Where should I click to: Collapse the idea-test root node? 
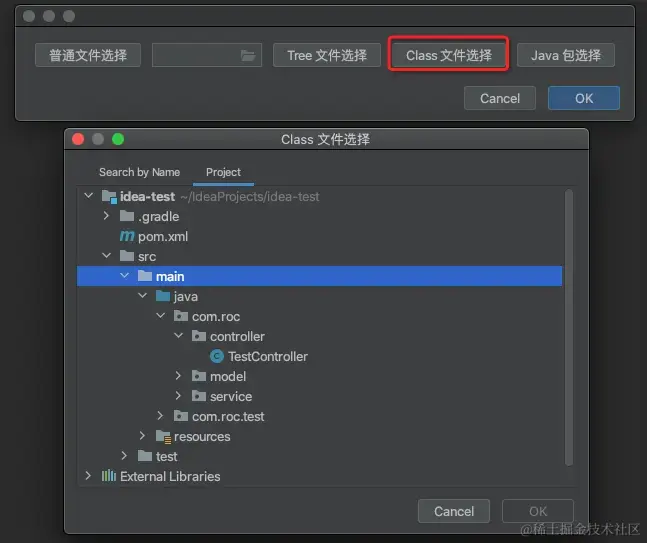tap(88, 195)
